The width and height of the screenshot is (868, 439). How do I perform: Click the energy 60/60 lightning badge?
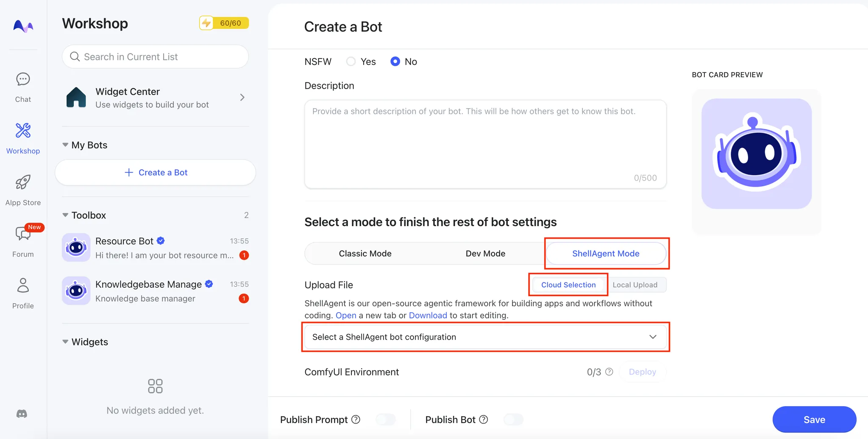[x=224, y=23]
